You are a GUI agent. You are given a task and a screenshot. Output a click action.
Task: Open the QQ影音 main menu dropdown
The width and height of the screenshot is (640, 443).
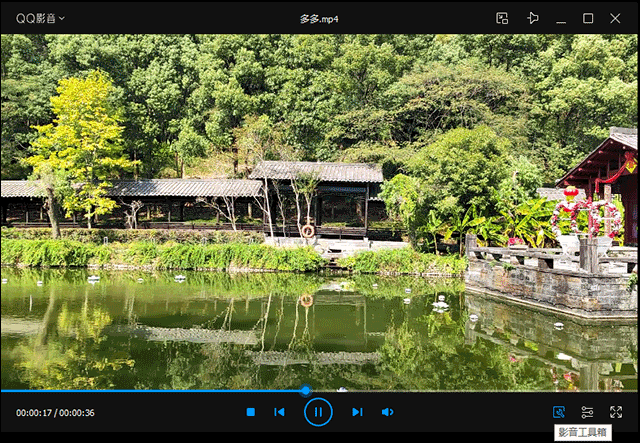click(x=40, y=18)
